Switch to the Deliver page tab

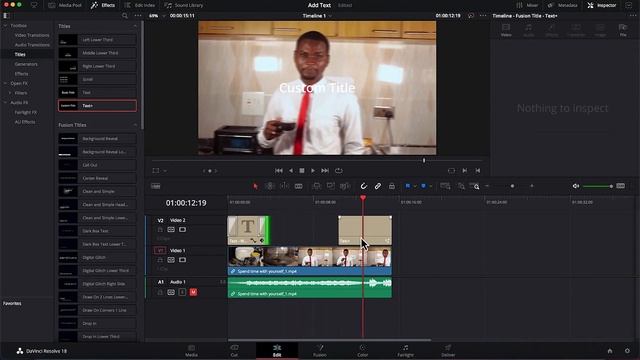pos(448,351)
